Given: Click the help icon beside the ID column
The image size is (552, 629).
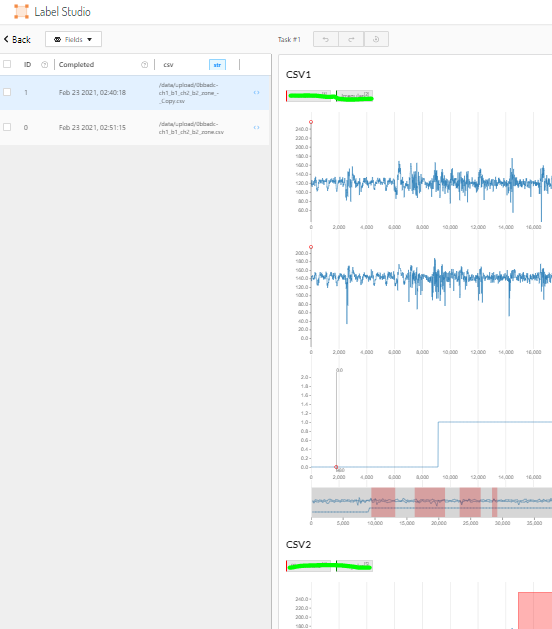Looking at the screenshot, I should pyautogui.click(x=45, y=65).
